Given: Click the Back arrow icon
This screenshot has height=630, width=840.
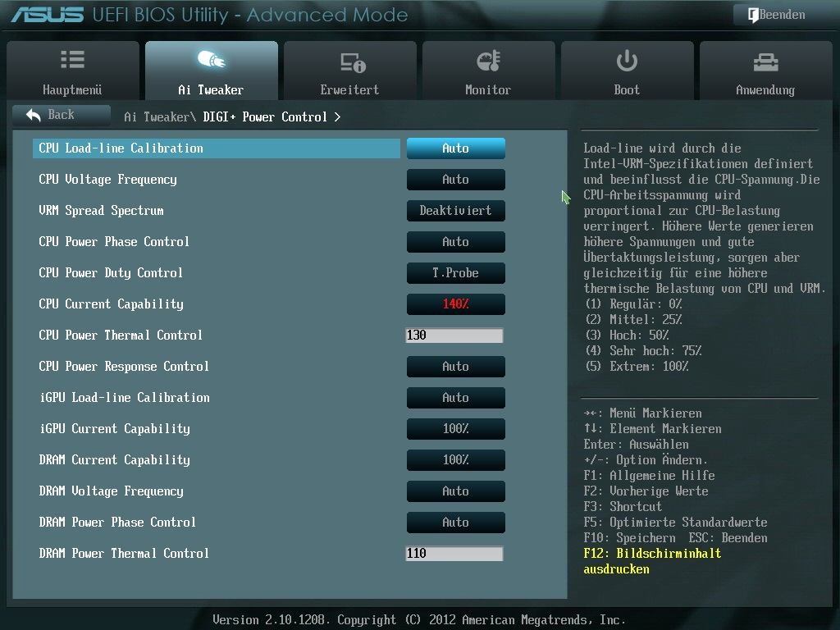Looking at the screenshot, I should 33,115.
